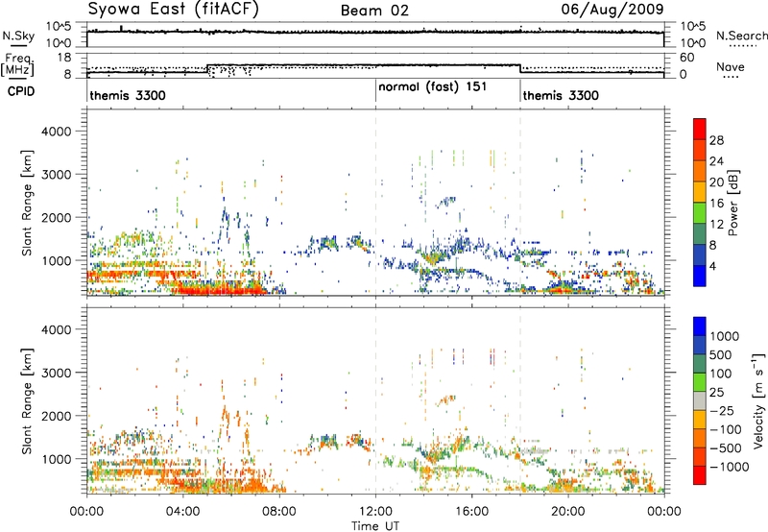Select the "12" value on Power colorbar

716,225
